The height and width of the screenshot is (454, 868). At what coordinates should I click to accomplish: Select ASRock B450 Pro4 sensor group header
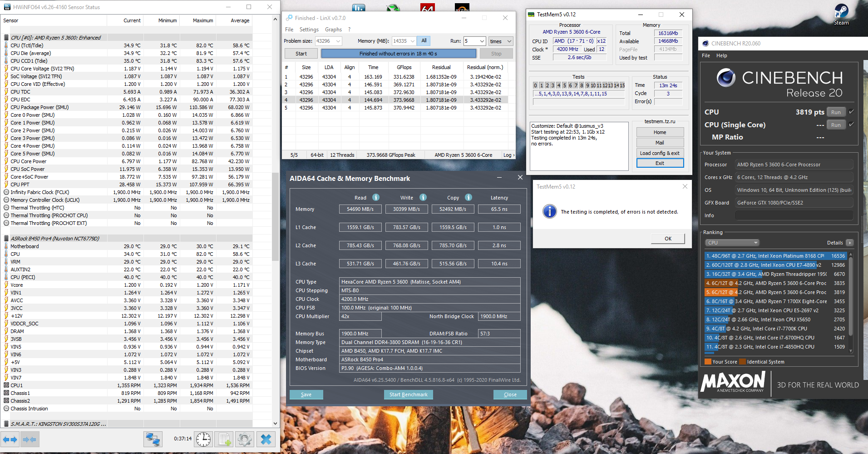click(x=127, y=238)
